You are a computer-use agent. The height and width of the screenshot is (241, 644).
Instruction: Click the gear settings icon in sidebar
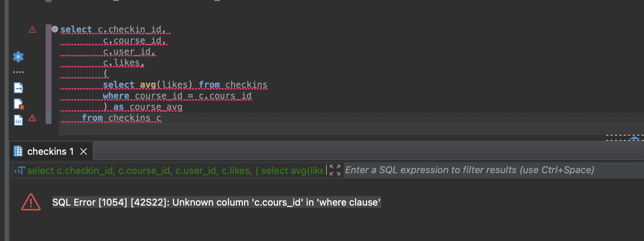click(18, 57)
